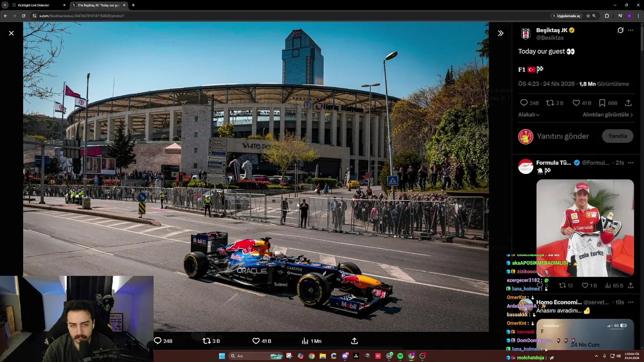Click the Yanıtla reply button
Viewport: 644px width, 362px height.
(x=617, y=136)
